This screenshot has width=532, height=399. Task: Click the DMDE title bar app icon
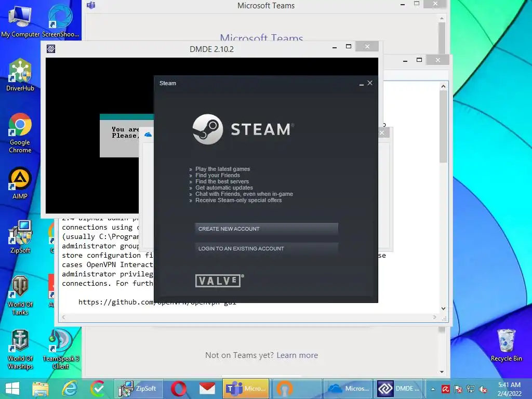click(x=51, y=49)
